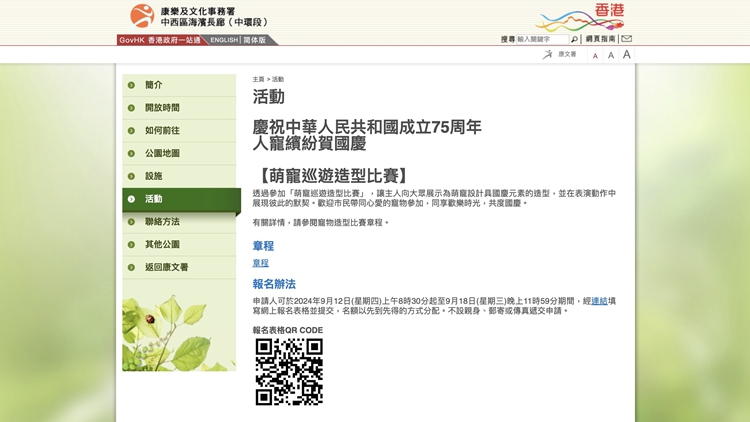The height and width of the screenshot is (422, 750).
Task: Switch to 简体版 version
Action: coord(255,40)
